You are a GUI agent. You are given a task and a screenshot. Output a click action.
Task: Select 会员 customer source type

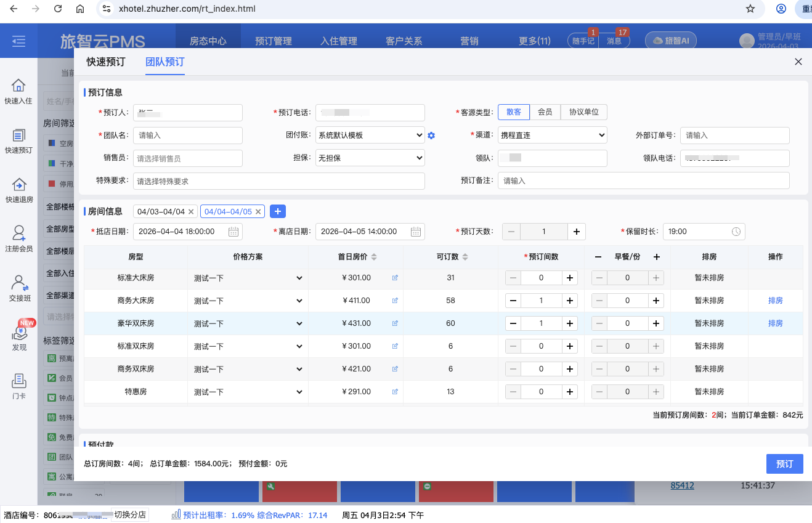point(545,112)
